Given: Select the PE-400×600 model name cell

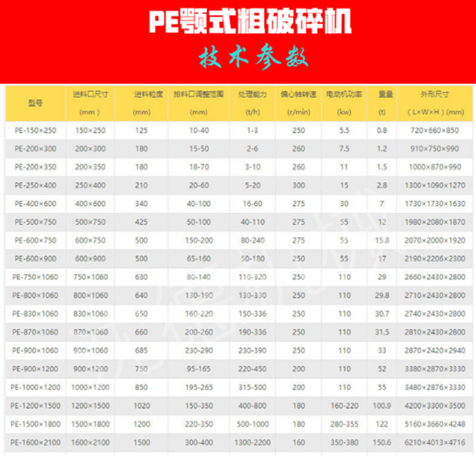Looking at the screenshot, I should (36, 204).
